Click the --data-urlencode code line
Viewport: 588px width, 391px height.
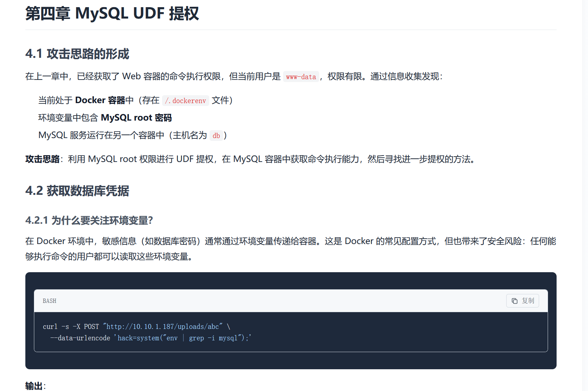point(151,338)
